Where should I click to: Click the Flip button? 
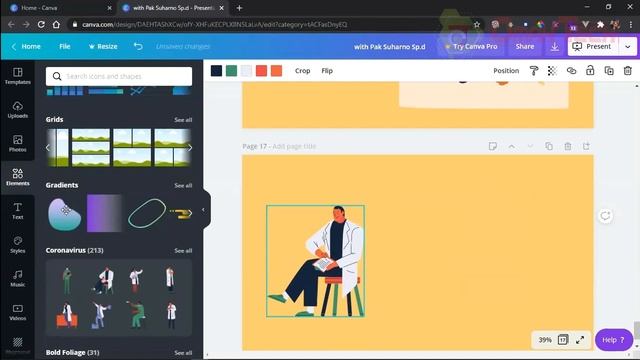click(327, 71)
